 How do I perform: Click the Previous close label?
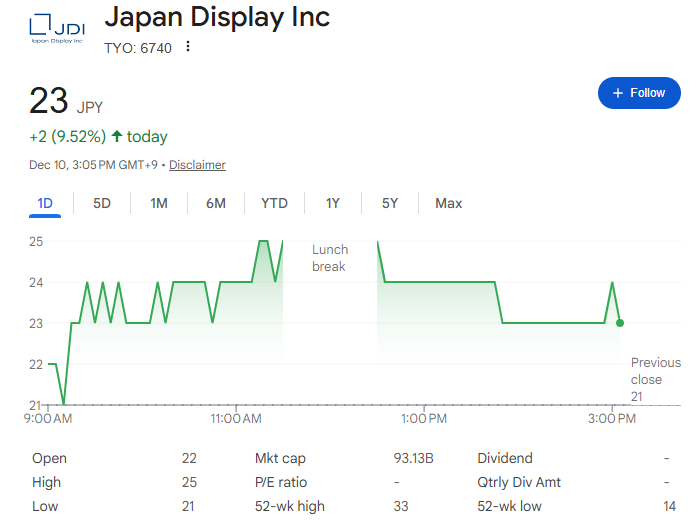pos(655,379)
